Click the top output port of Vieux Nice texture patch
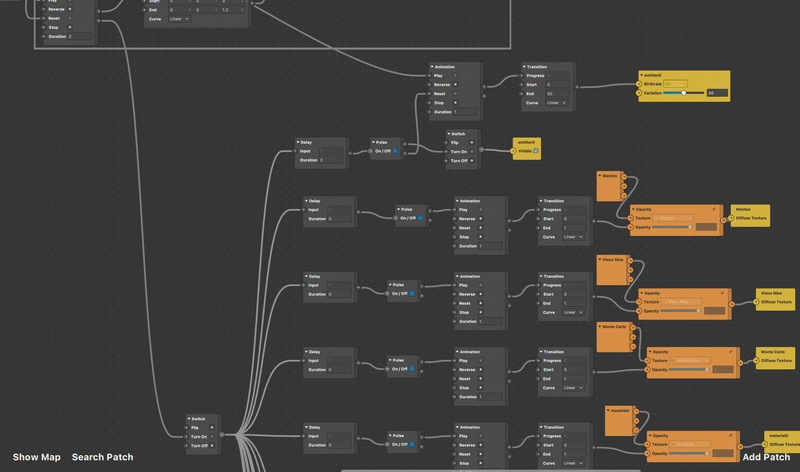This screenshot has height=472, width=800. pos(631,261)
